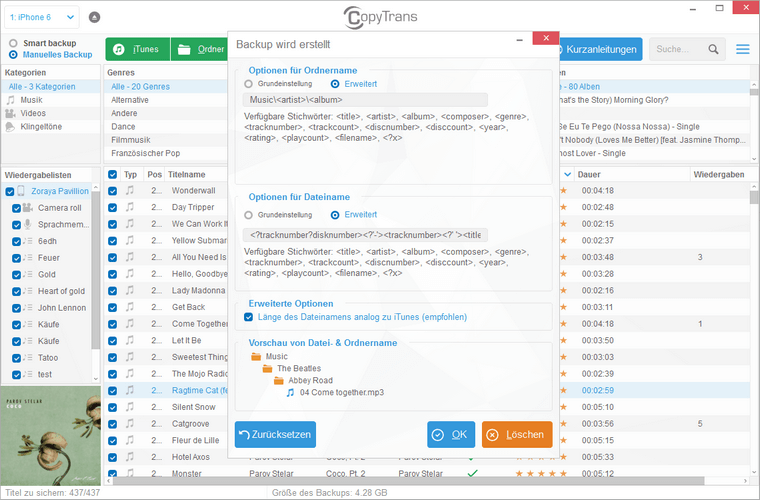Click the playlist icon next to John Lennon
Screen dimensions: 760x500
[28, 308]
